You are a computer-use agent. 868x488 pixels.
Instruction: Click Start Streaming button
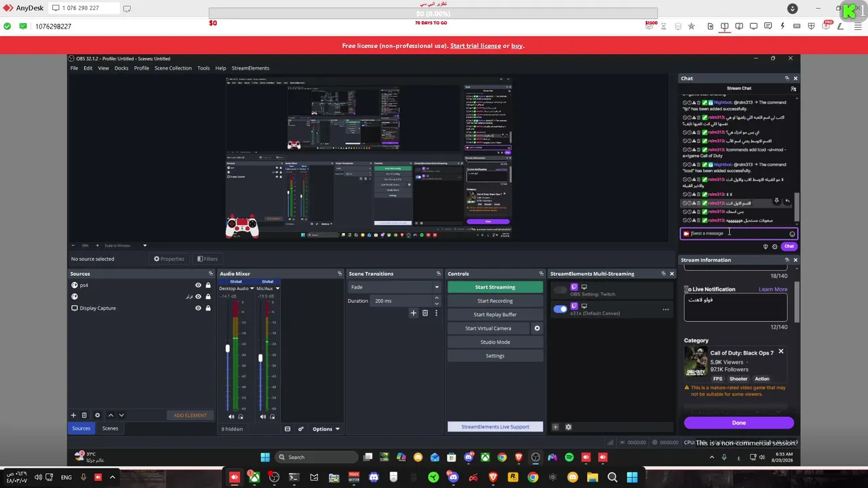click(495, 287)
